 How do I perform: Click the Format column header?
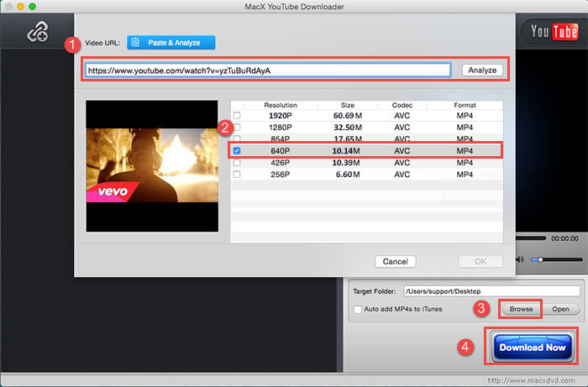[x=465, y=105]
